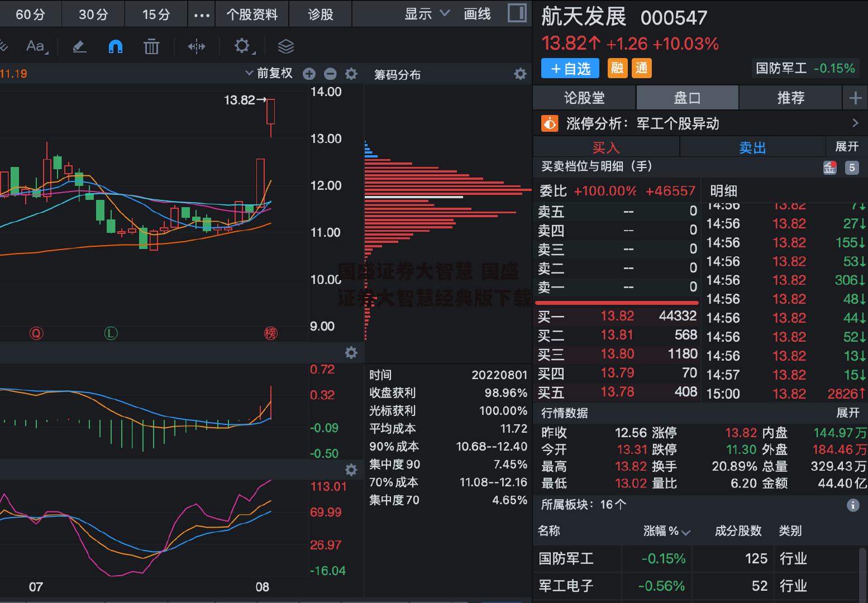Open the 涨停分析 orange icon
The height and width of the screenshot is (603, 868).
coord(550,123)
